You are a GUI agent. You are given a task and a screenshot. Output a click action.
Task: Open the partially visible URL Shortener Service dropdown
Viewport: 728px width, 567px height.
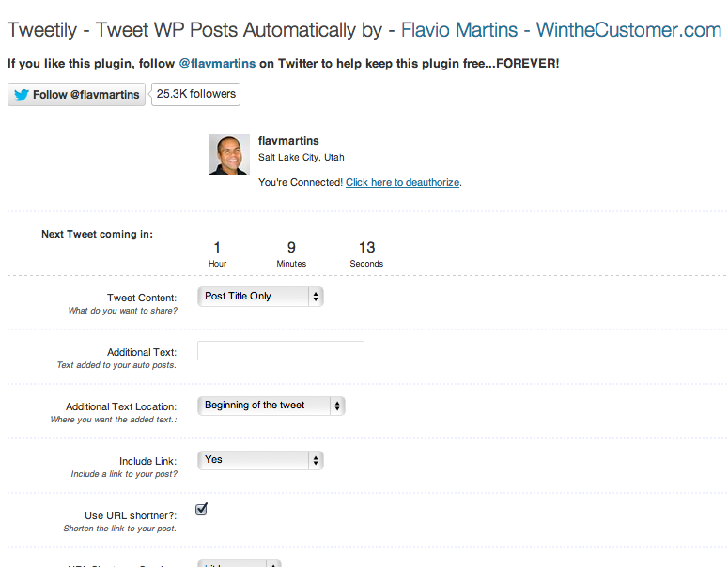coord(240,563)
